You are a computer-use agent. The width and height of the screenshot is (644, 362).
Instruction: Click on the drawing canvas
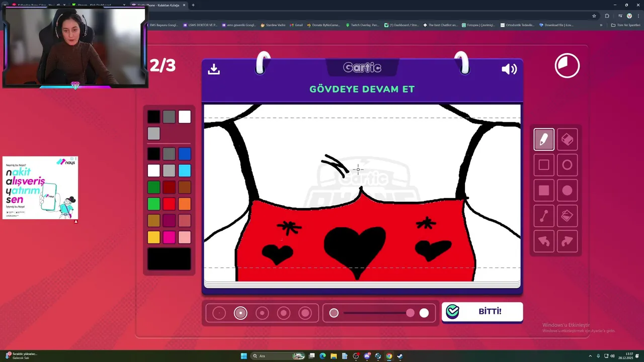(362, 193)
